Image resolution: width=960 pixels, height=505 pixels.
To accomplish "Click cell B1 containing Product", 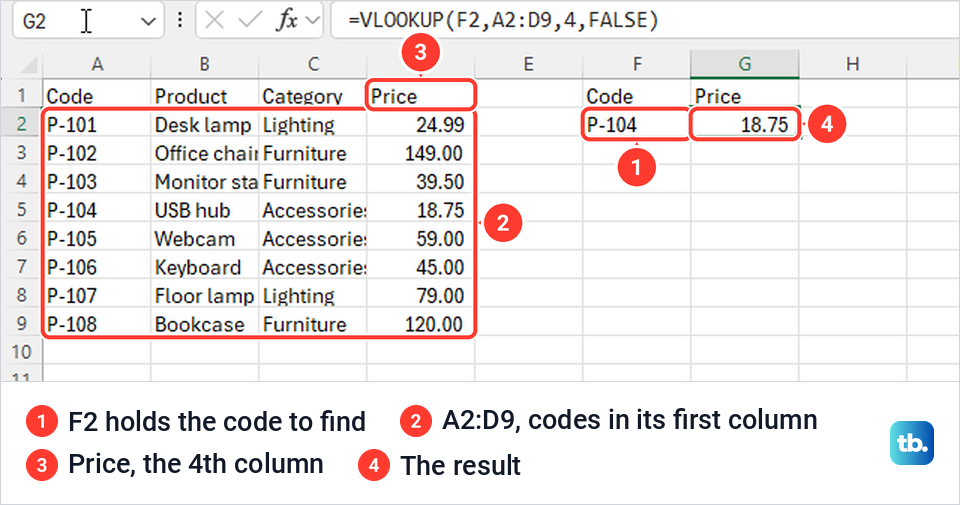I will (x=204, y=95).
